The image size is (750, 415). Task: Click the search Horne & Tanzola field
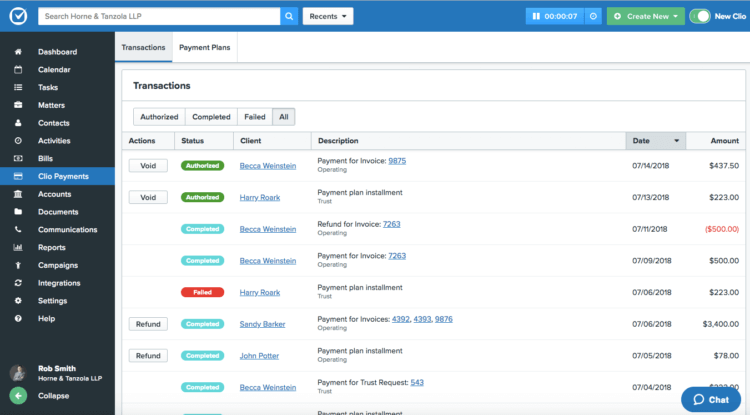tap(159, 16)
